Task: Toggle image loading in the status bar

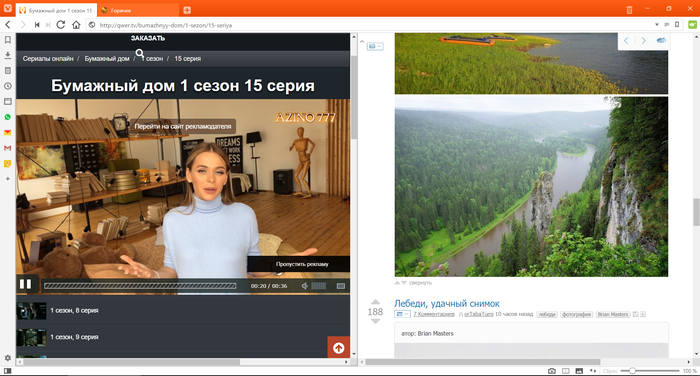Action: [579, 371]
